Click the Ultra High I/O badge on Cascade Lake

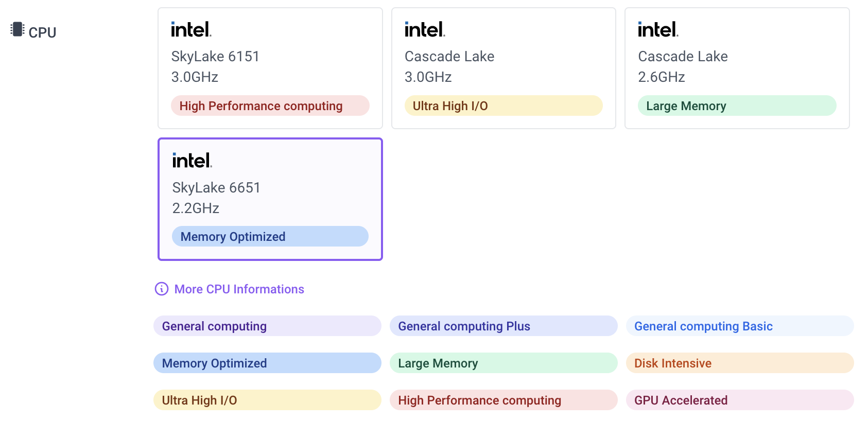[x=503, y=106]
